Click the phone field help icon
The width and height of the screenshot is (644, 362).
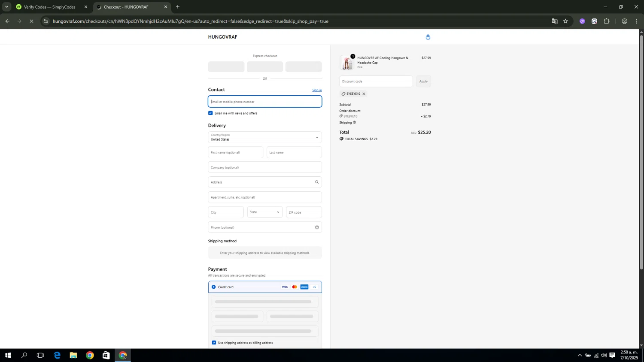pyautogui.click(x=317, y=227)
